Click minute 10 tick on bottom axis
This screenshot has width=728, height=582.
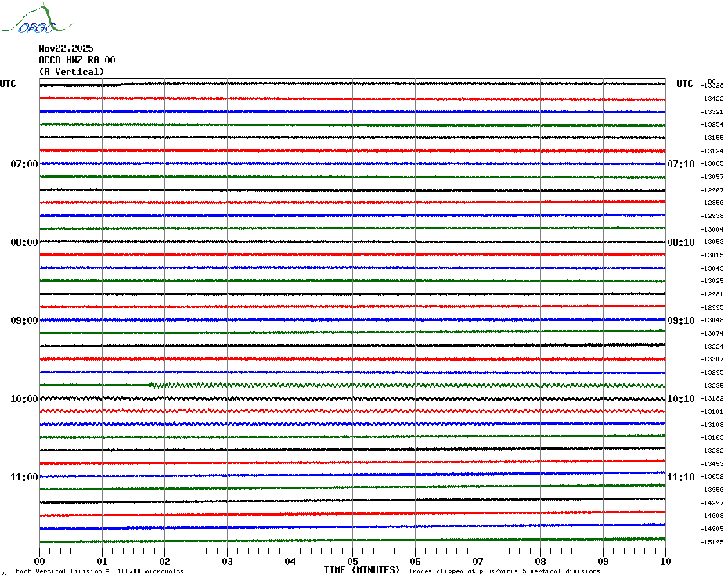tap(665, 561)
